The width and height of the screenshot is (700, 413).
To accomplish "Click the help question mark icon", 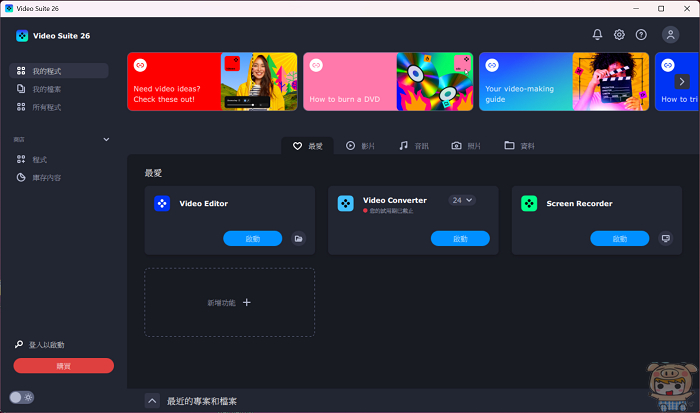I will coord(641,35).
